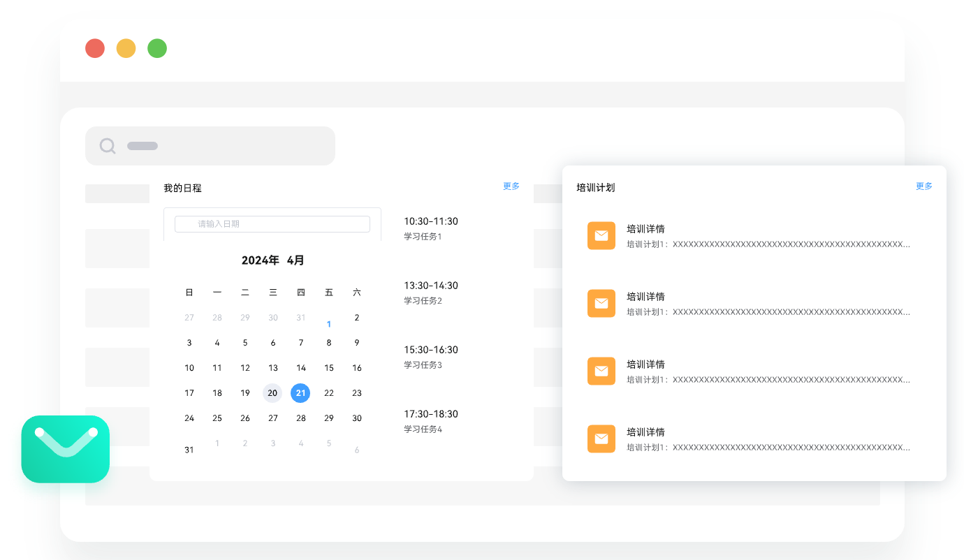
Task: Click greyed date 6 of next month
Action: [x=357, y=450]
